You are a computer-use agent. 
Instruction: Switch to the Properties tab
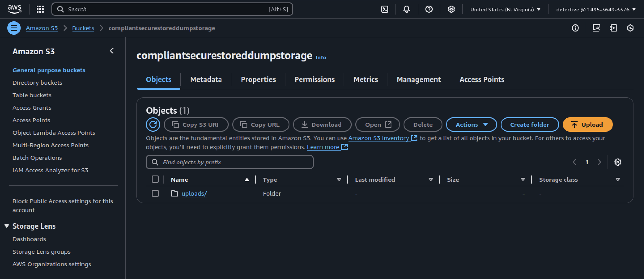[258, 79]
